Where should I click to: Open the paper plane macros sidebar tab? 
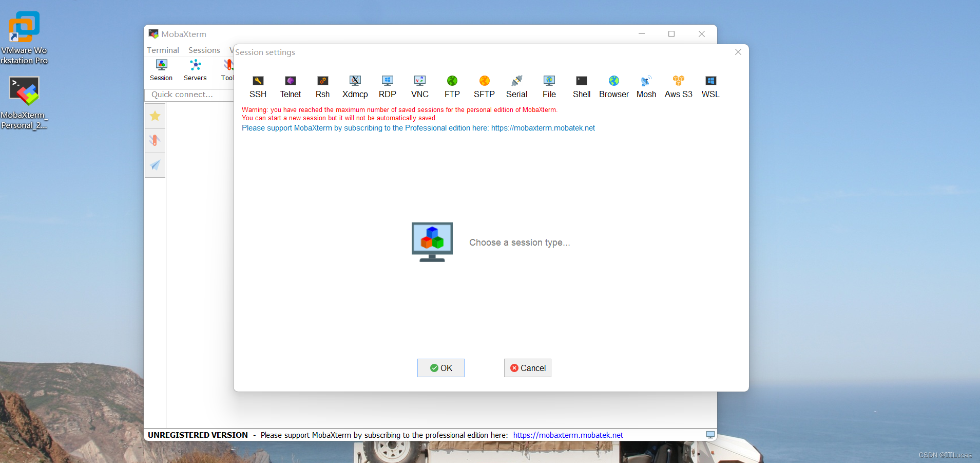(155, 165)
